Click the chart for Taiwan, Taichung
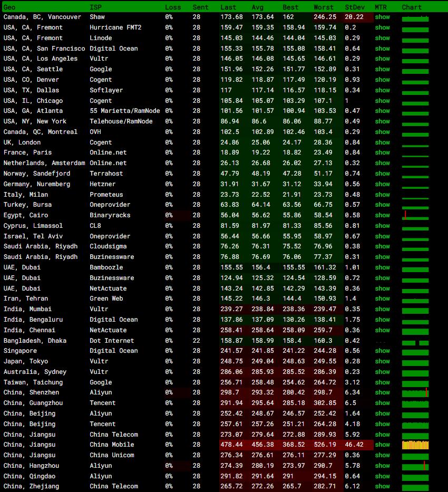The height and width of the screenshot is (492, 448). tap(415, 383)
